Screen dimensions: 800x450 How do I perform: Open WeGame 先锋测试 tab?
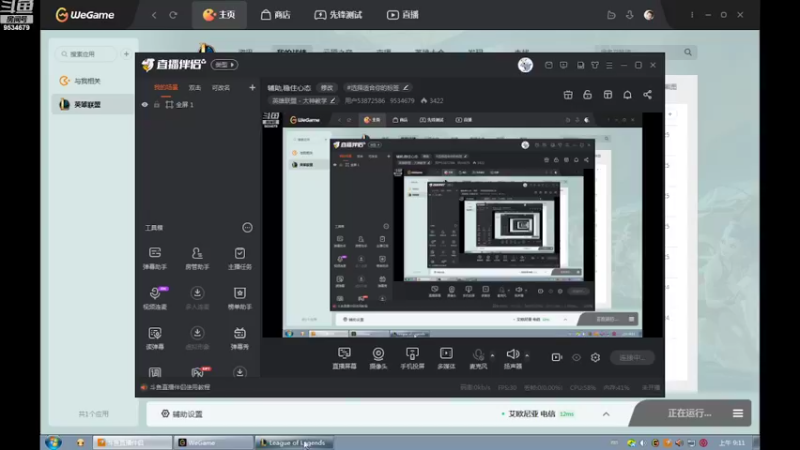coord(338,15)
